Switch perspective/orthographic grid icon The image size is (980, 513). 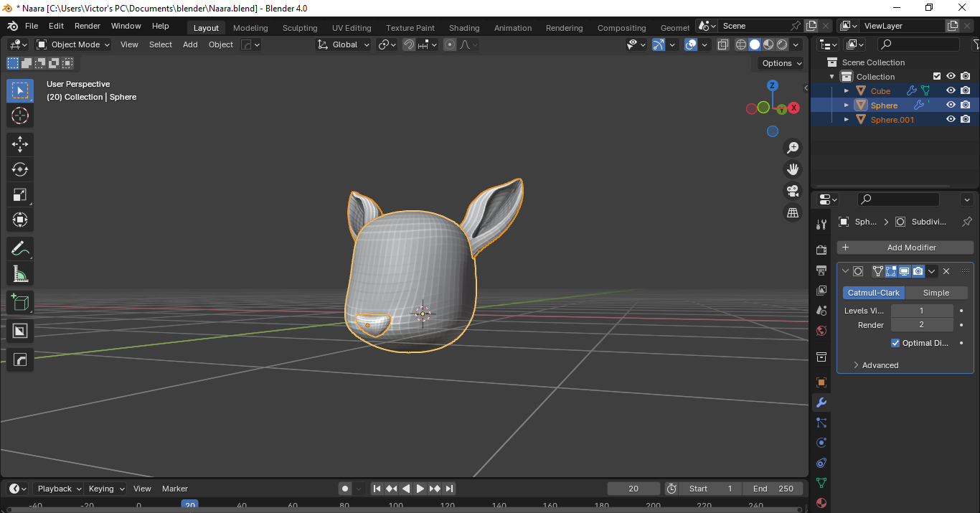coord(793,212)
